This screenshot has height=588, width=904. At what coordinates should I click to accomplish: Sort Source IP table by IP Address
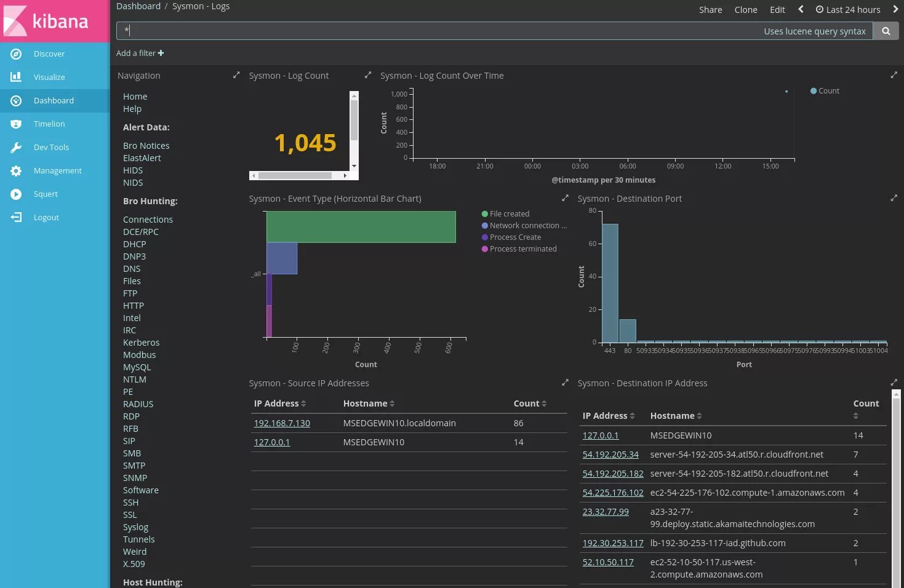[303, 403]
